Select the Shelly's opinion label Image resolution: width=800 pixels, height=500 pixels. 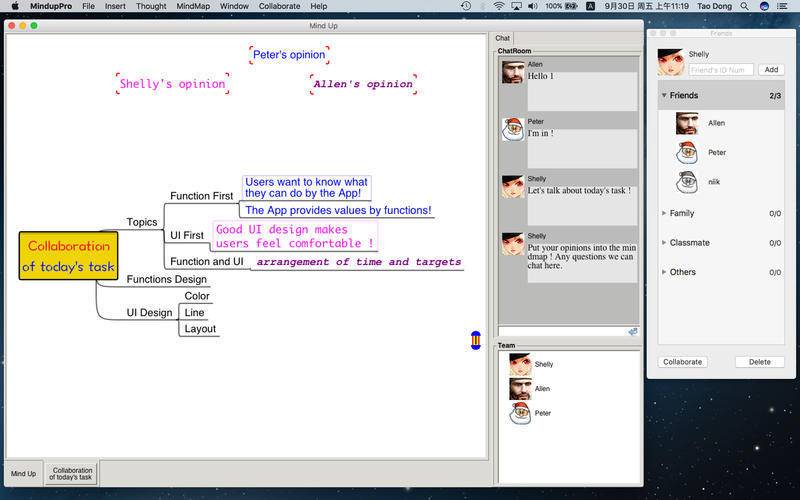172,84
